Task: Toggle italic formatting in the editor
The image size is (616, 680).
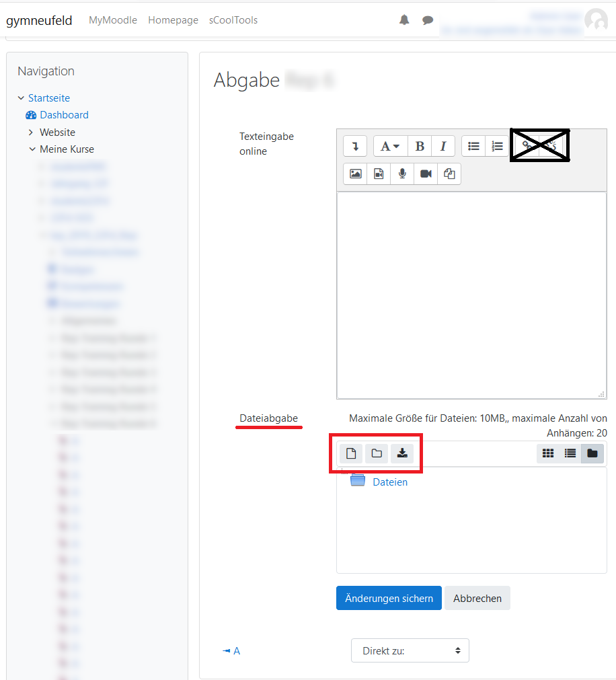Action: point(443,146)
